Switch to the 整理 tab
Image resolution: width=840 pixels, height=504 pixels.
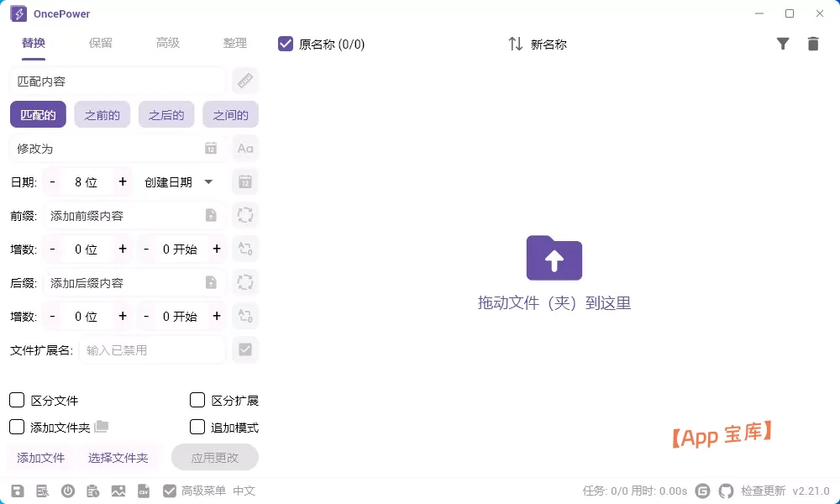[x=235, y=42]
